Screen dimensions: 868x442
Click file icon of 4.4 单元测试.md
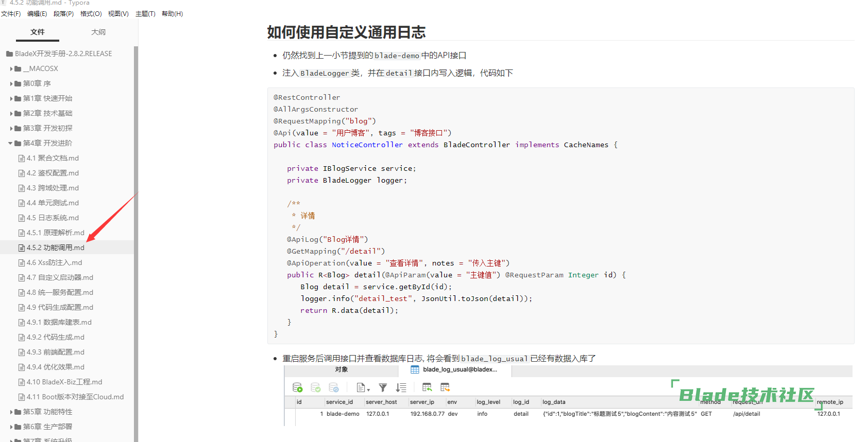pos(22,203)
